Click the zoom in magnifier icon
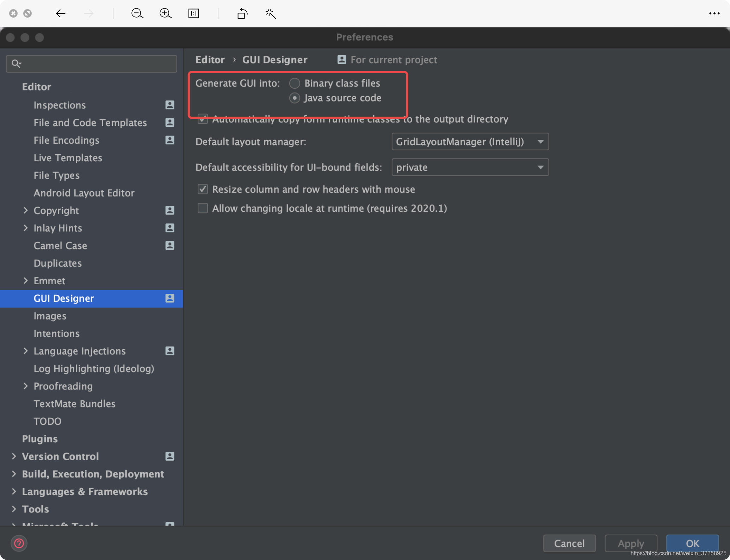Viewport: 730px width, 560px height. [165, 13]
